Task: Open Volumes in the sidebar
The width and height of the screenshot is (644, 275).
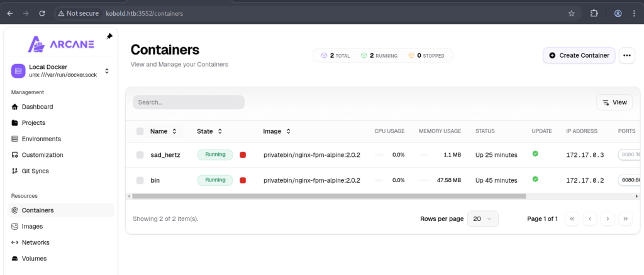Action: click(x=61, y=259)
